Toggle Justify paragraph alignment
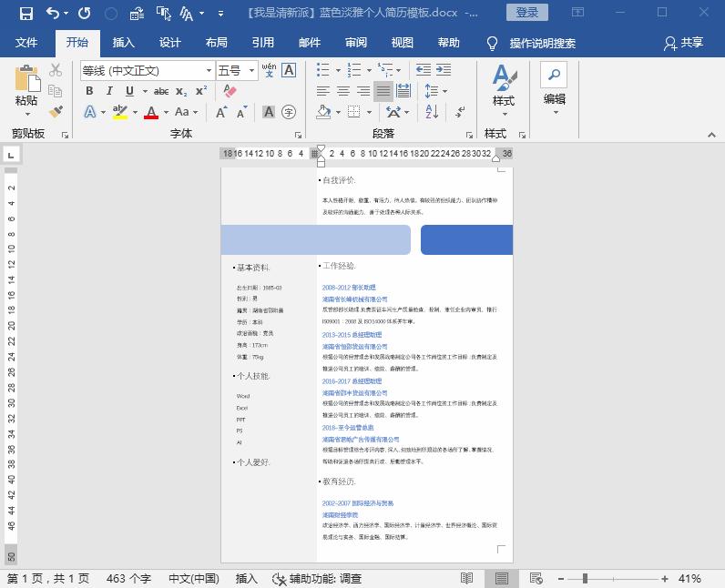 [x=383, y=91]
